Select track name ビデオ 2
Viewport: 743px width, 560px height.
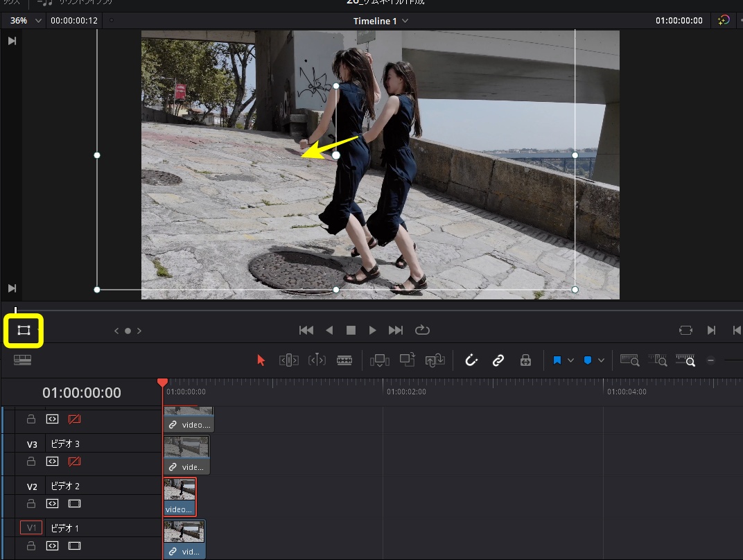click(65, 486)
